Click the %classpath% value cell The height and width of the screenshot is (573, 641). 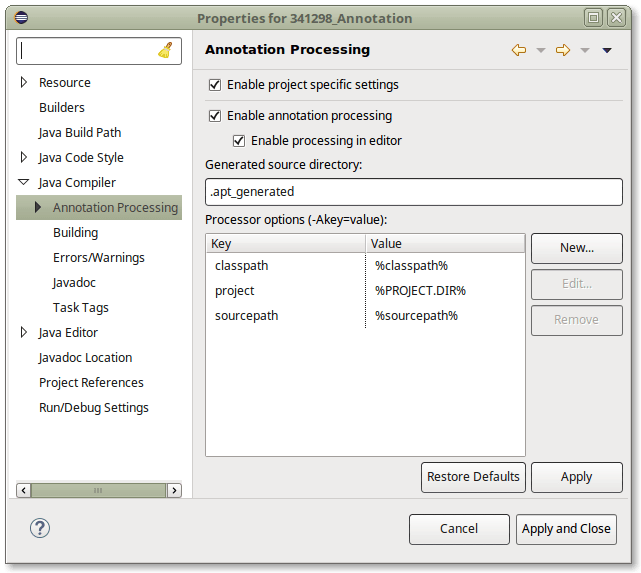pyautogui.click(x=411, y=266)
